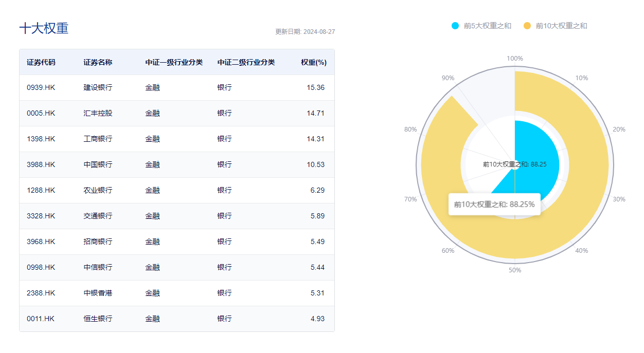
Task: Click the 恒生银行 security name
Action: pyautogui.click(x=98, y=319)
